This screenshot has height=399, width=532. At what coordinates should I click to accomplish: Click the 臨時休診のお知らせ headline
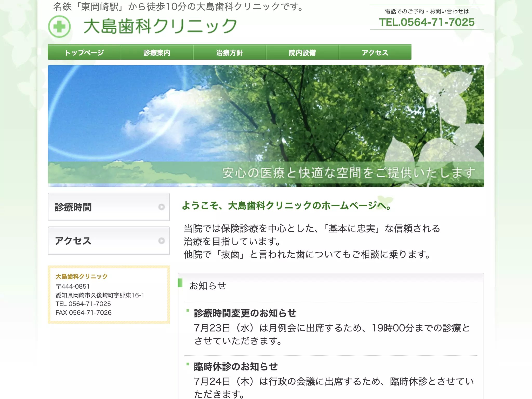(x=236, y=367)
